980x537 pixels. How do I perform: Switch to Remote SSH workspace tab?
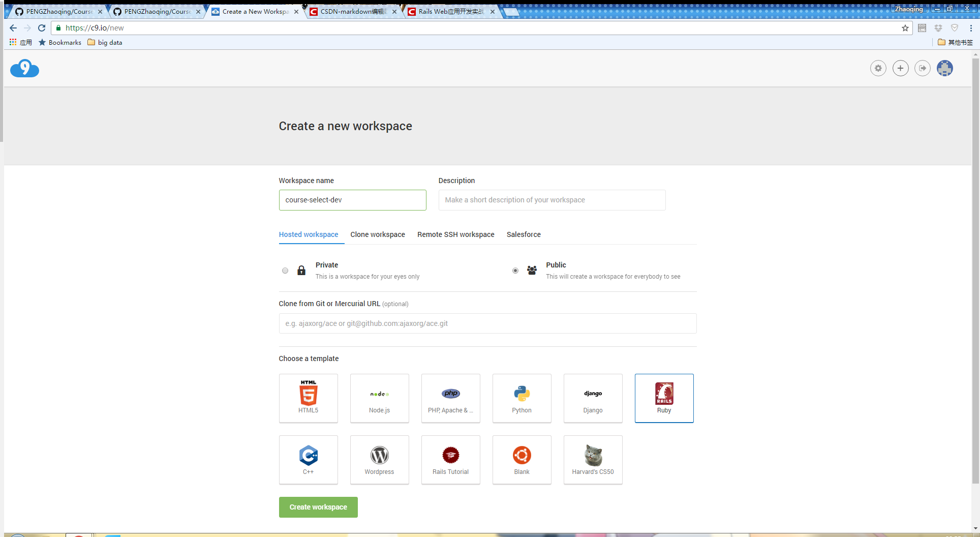tap(456, 234)
